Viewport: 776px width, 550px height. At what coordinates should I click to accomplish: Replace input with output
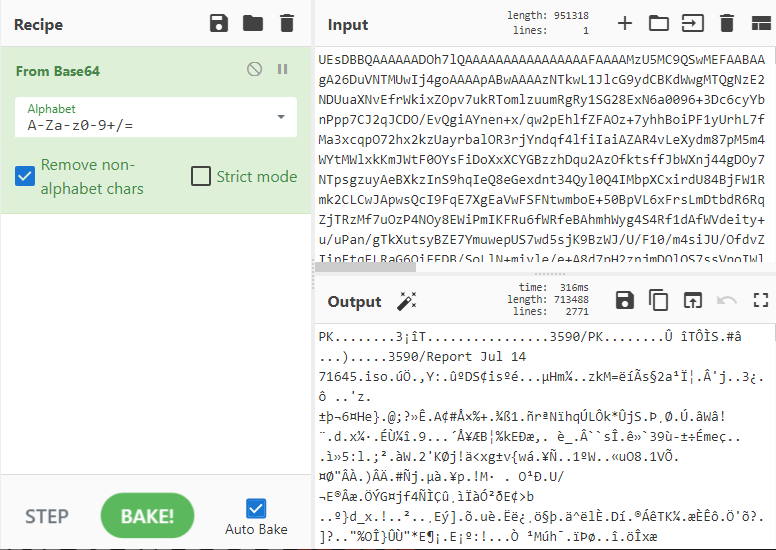click(x=692, y=300)
